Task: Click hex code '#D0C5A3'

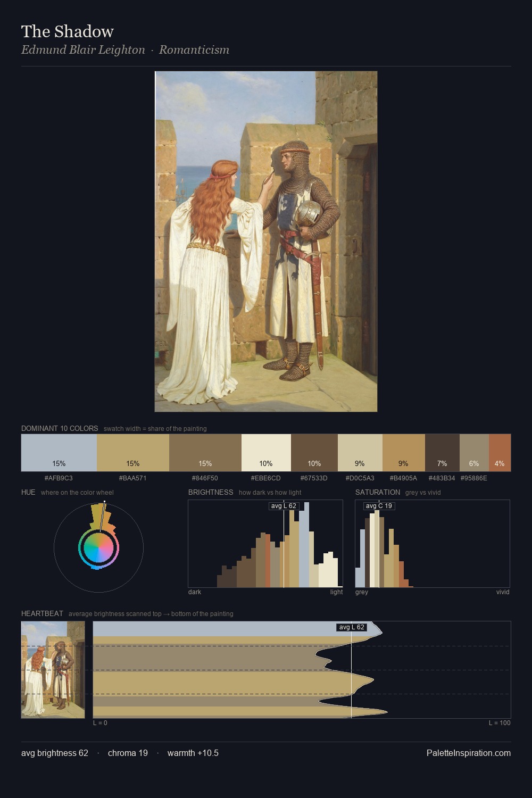Action: [360, 478]
